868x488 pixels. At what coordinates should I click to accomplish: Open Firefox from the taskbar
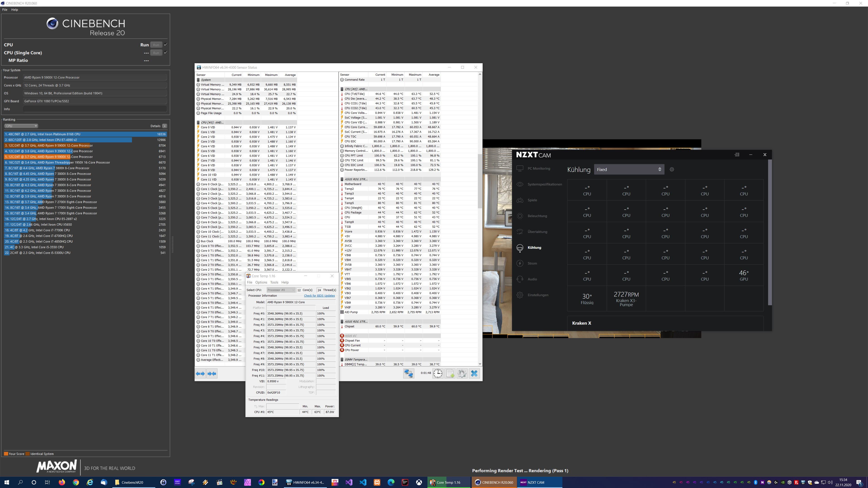tap(62, 482)
